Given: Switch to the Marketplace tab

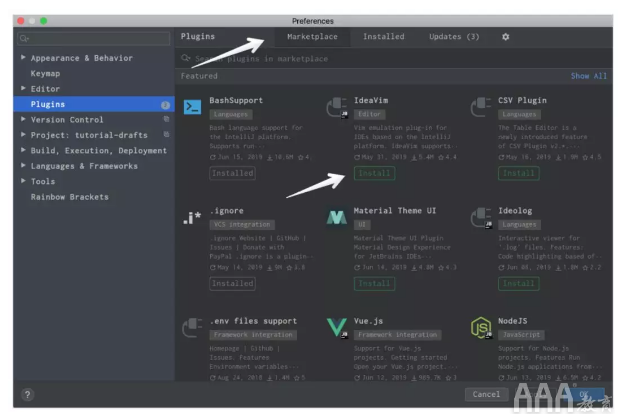Looking at the screenshot, I should click(312, 37).
